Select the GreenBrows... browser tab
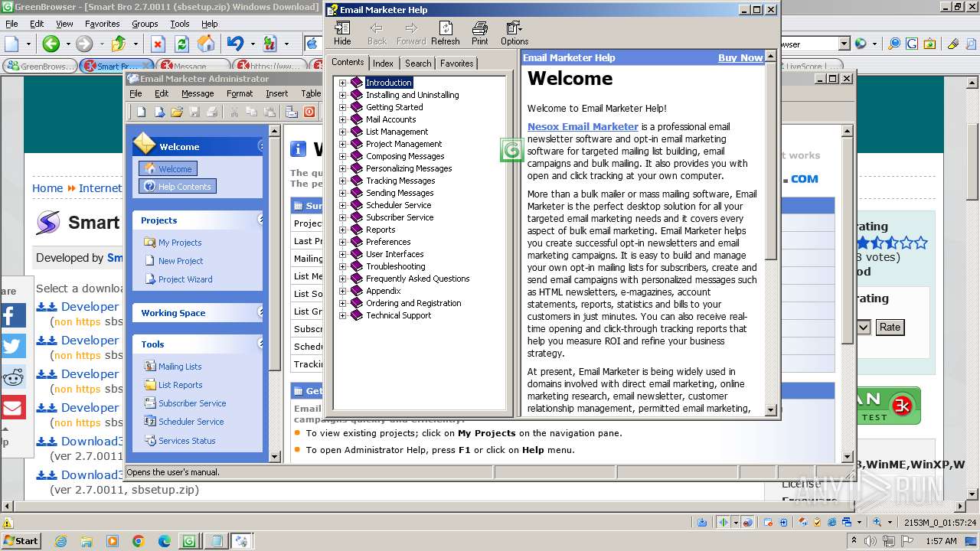Viewport: 980px width, 551px height. pyautogui.click(x=40, y=66)
